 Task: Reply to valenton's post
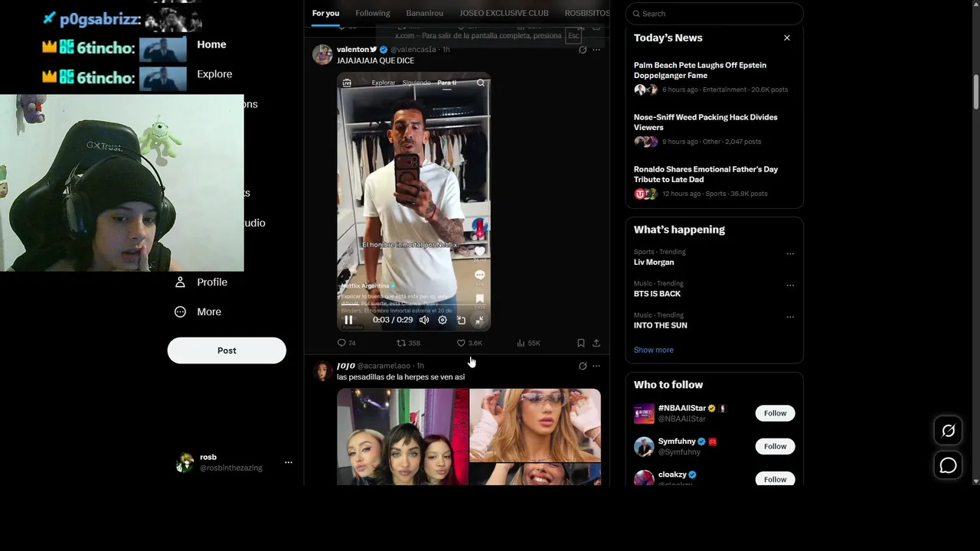click(346, 343)
